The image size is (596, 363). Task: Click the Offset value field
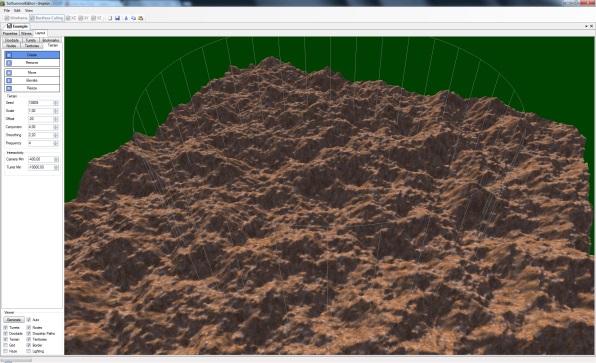pyautogui.click(x=41, y=119)
